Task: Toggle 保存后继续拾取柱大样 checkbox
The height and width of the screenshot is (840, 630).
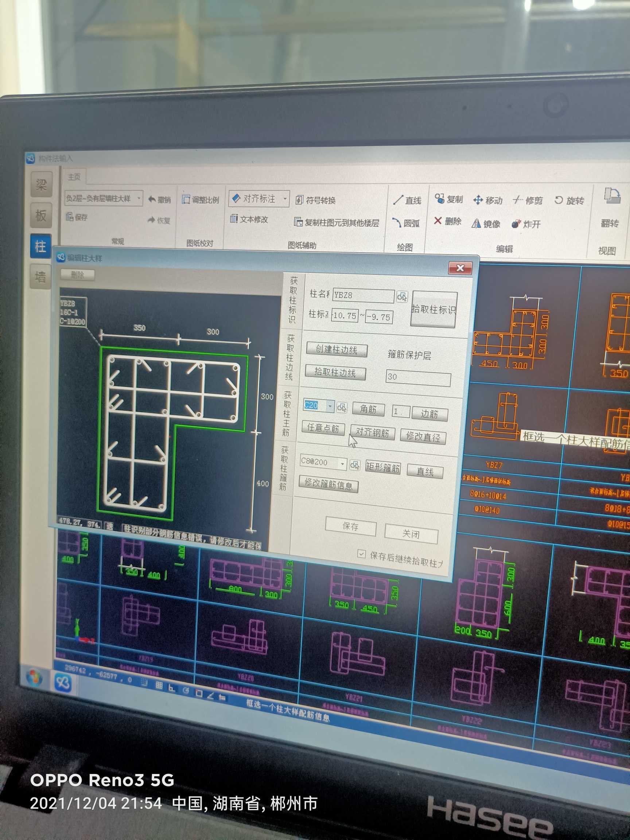Action: (361, 554)
